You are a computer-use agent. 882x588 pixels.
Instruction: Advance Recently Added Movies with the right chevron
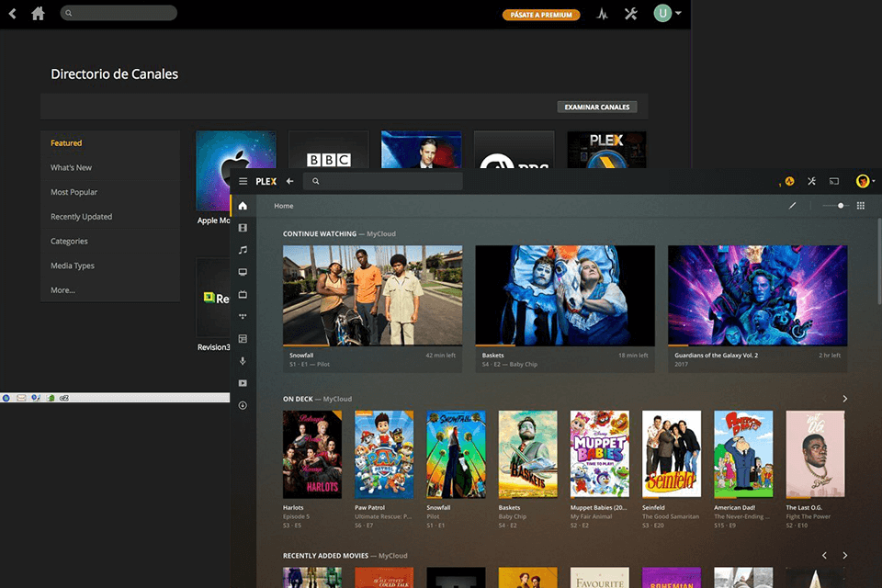(x=844, y=555)
